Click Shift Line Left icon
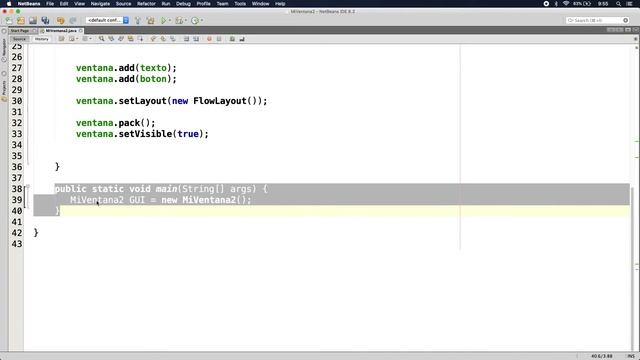640x360 pixels. tap(186, 39)
